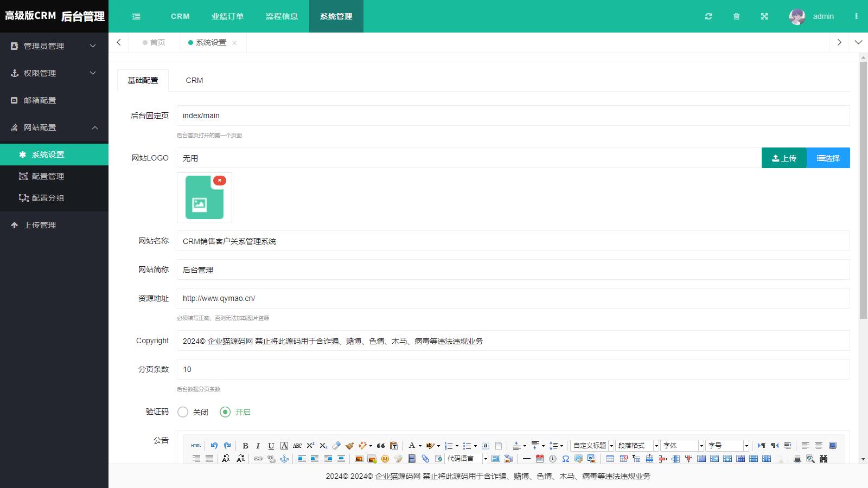Open the 字体 font dropdown in the editor
Viewport: 868px width, 488px height.
(x=681, y=445)
